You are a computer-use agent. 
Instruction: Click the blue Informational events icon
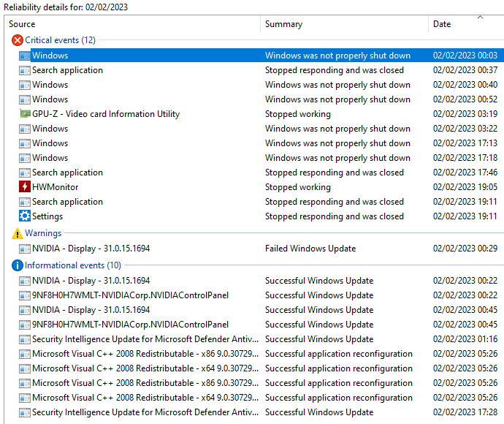pos(18,265)
